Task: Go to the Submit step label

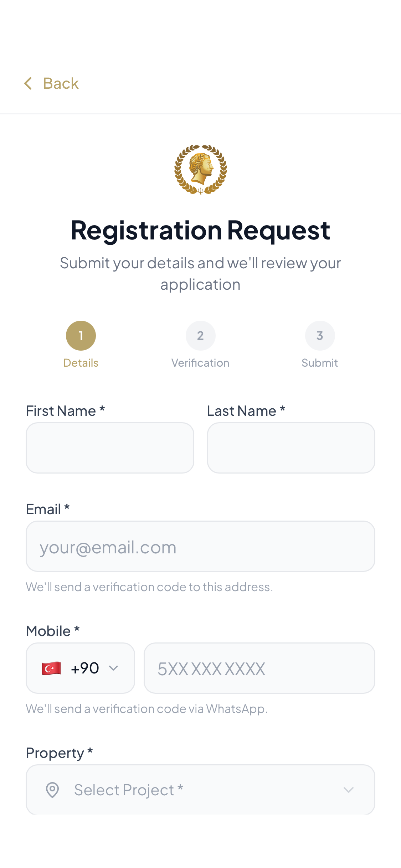Action: click(320, 363)
